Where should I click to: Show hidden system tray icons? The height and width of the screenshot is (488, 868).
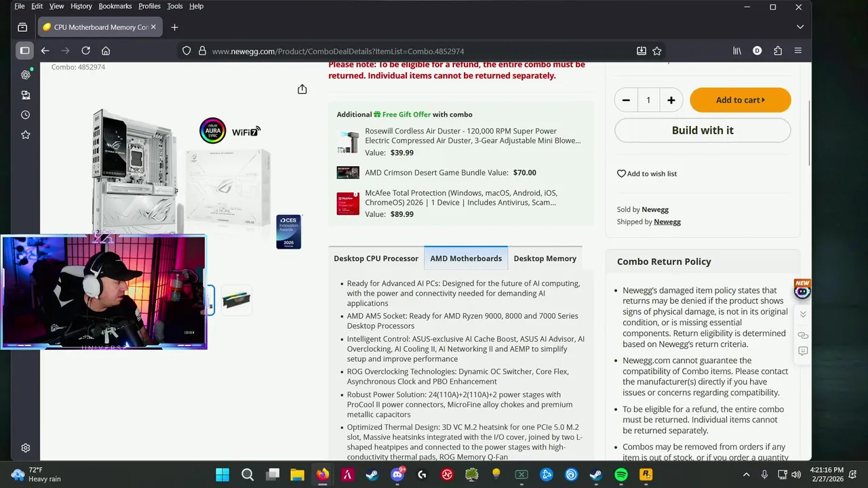(x=747, y=475)
